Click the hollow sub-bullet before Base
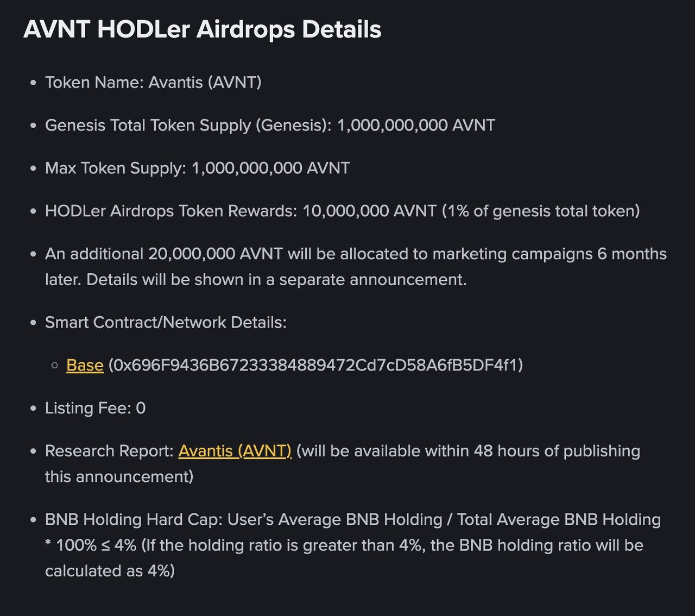 pos(54,366)
